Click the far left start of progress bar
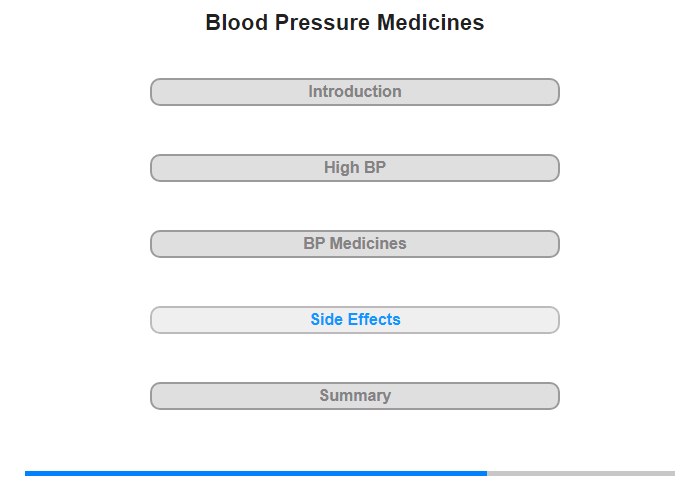 tap(27, 473)
